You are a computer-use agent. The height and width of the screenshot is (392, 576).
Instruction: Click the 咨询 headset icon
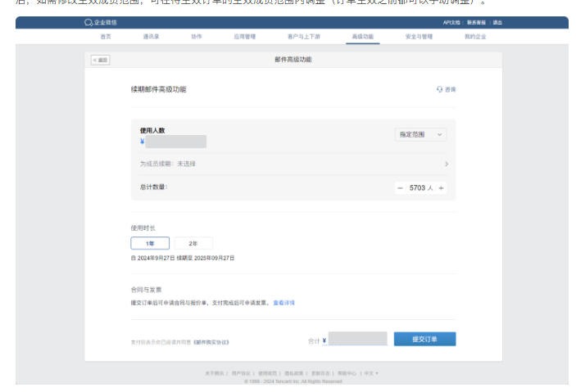click(440, 89)
